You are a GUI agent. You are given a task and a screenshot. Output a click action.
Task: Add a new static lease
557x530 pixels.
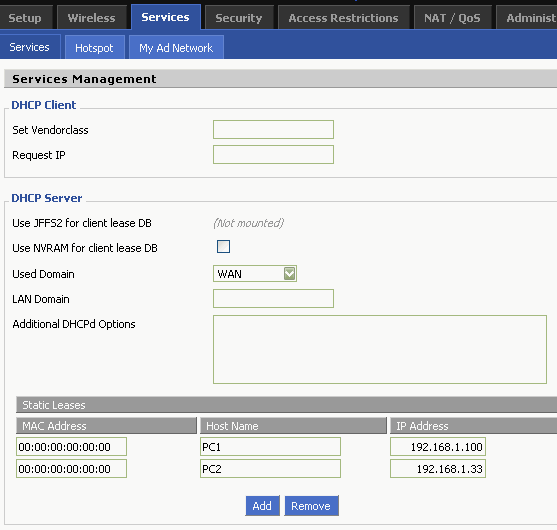coord(263,505)
